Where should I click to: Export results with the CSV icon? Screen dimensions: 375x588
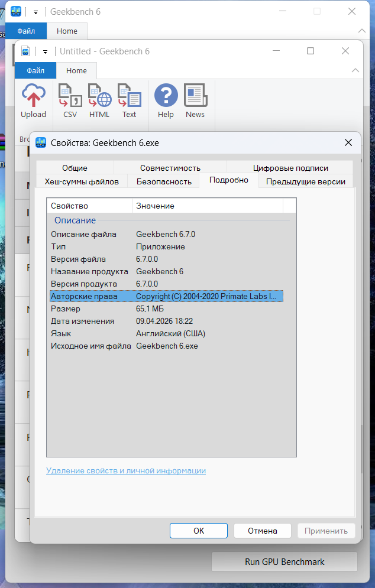pos(70,96)
